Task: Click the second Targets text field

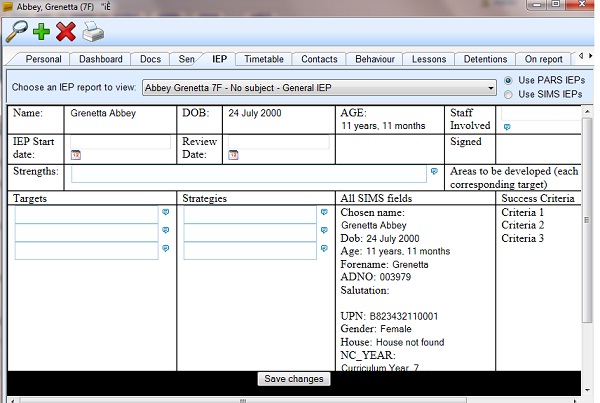Action: click(86, 233)
